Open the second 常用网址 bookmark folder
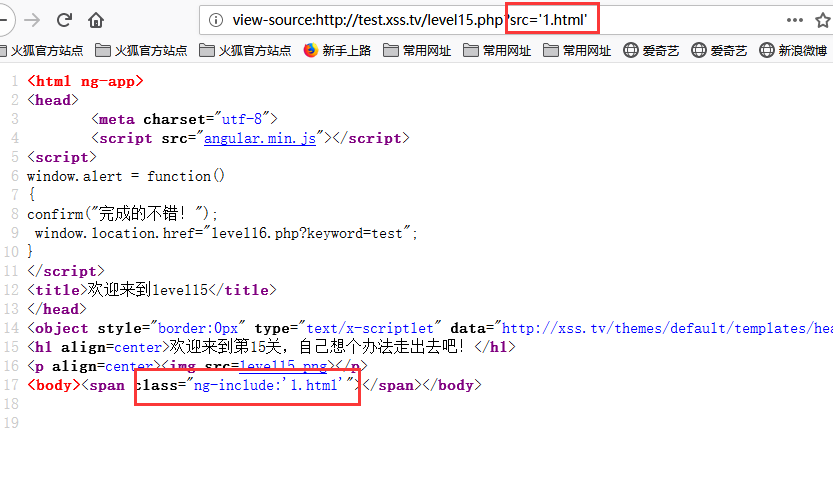 tap(497, 50)
